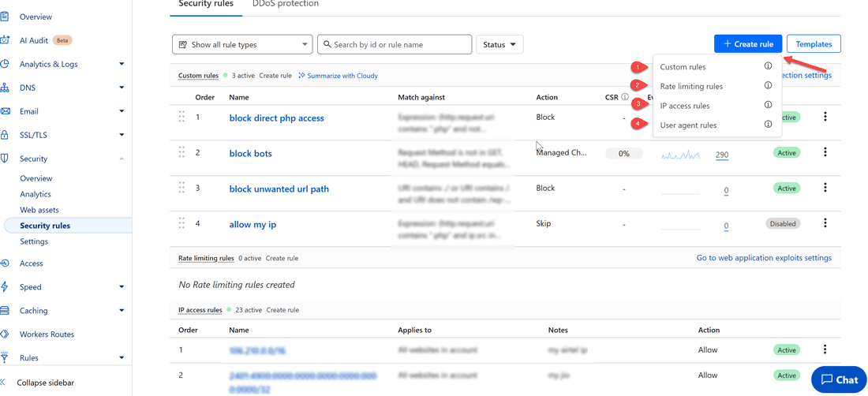Click the block bots events sparkline chart
Viewport: 868px width, 396px height.
click(x=681, y=155)
